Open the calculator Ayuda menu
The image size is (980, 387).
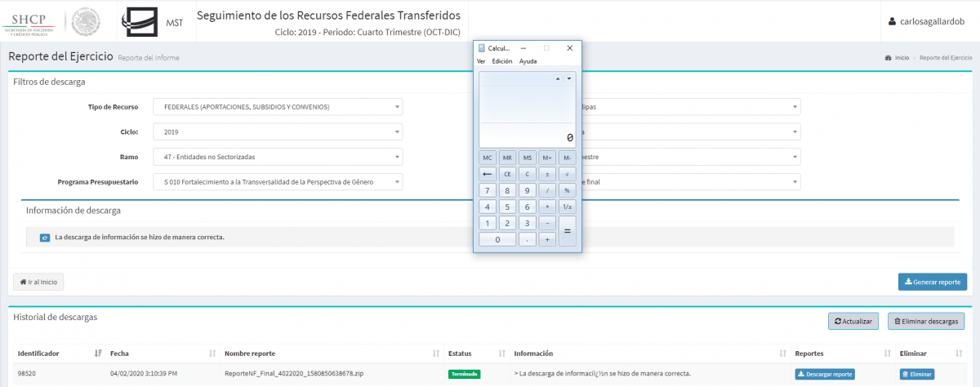point(528,61)
